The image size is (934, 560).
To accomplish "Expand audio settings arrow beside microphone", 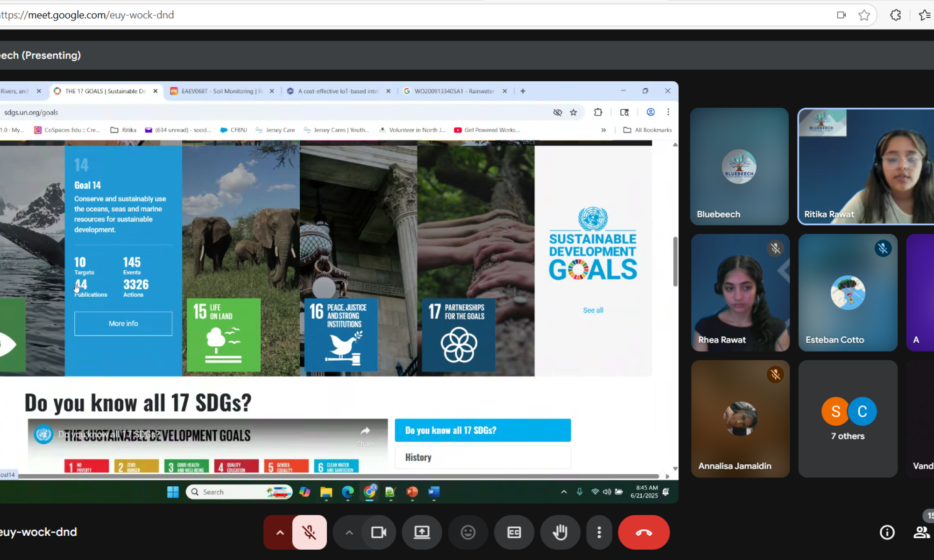I will coord(280,532).
